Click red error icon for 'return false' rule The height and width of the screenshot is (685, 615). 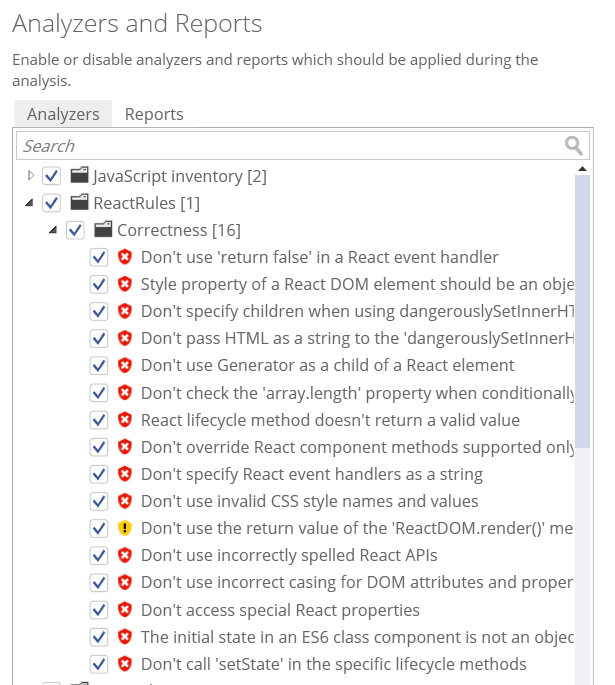coord(125,257)
